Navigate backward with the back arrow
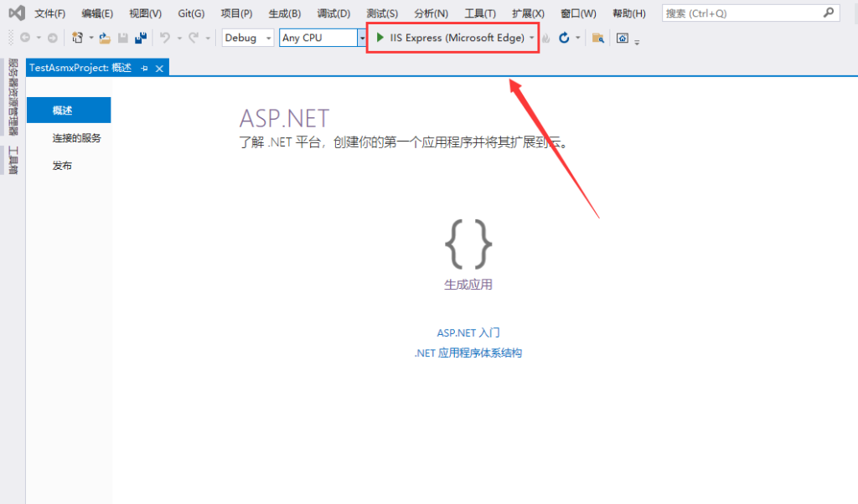The image size is (858, 504). tap(25, 38)
